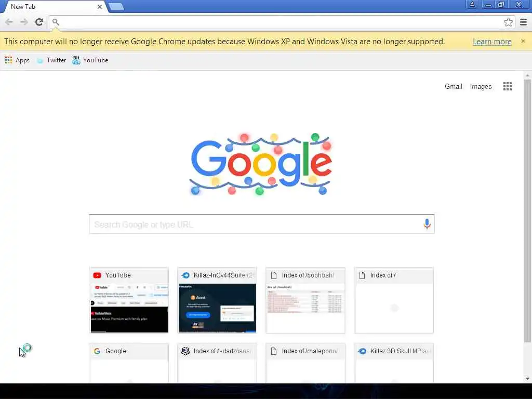The height and width of the screenshot is (399, 532).
Task: Open Google apps grid launcher
Action: 507,86
